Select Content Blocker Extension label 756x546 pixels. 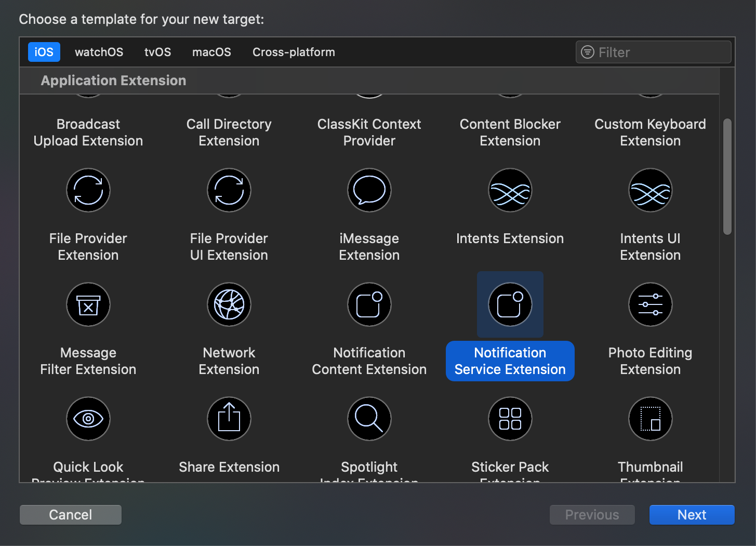[510, 132]
